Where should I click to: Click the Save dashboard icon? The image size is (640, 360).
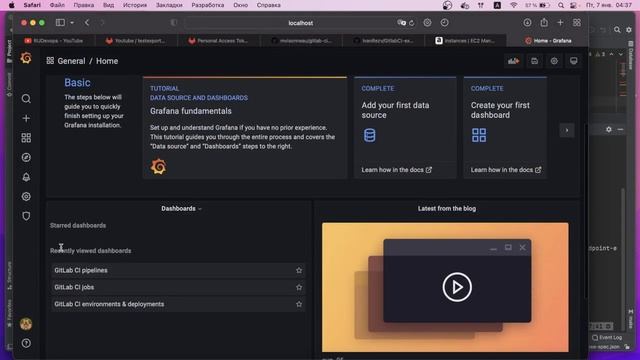click(x=534, y=61)
